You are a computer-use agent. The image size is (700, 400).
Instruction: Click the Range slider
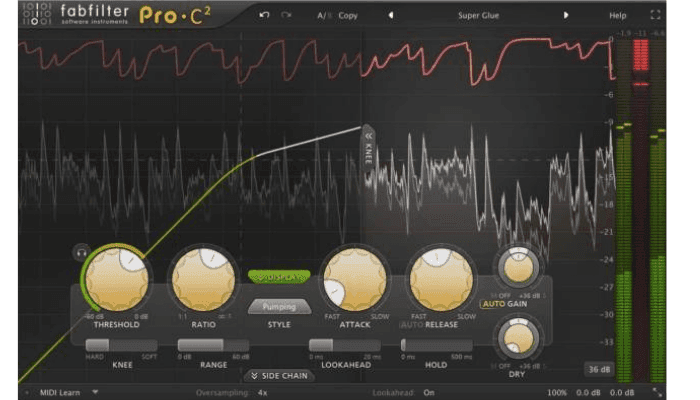213,345
